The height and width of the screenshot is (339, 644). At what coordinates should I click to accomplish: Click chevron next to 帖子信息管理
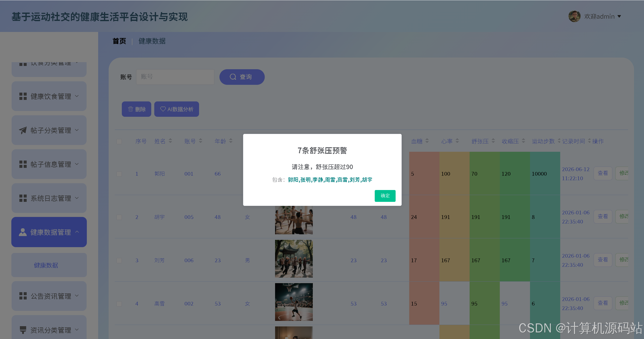click(x=77, y=164)
